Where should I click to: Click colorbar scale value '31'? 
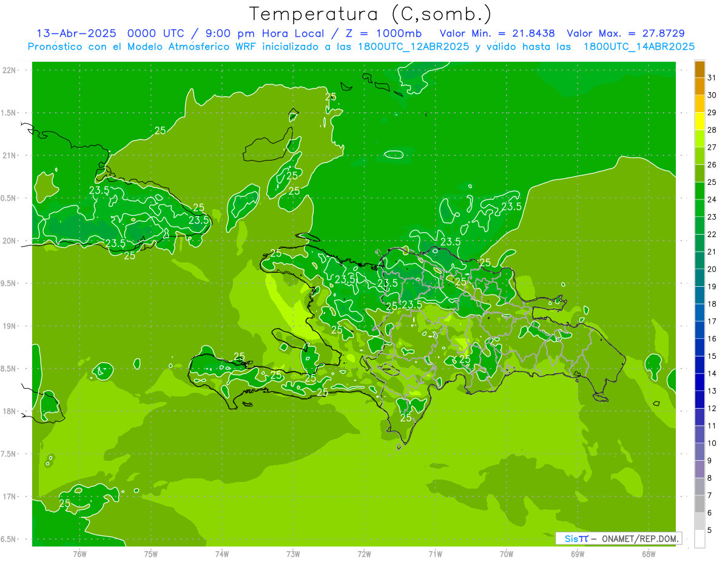[712, 78]
